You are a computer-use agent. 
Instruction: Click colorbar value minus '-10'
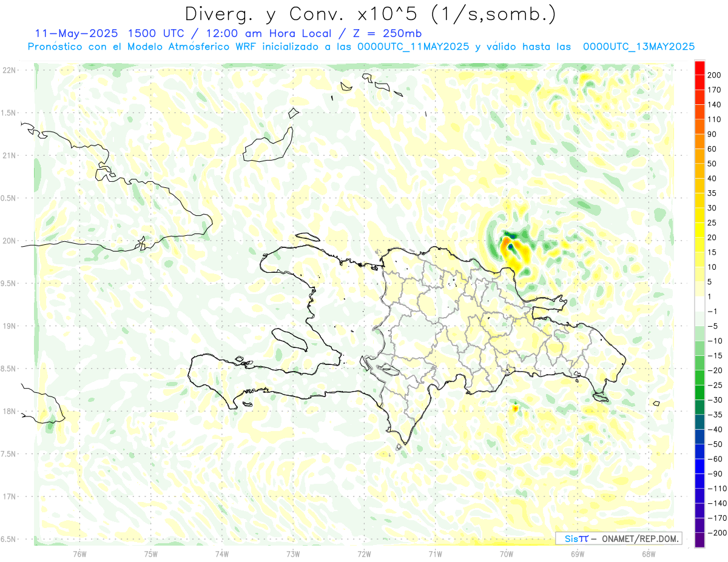click(715, 341)
